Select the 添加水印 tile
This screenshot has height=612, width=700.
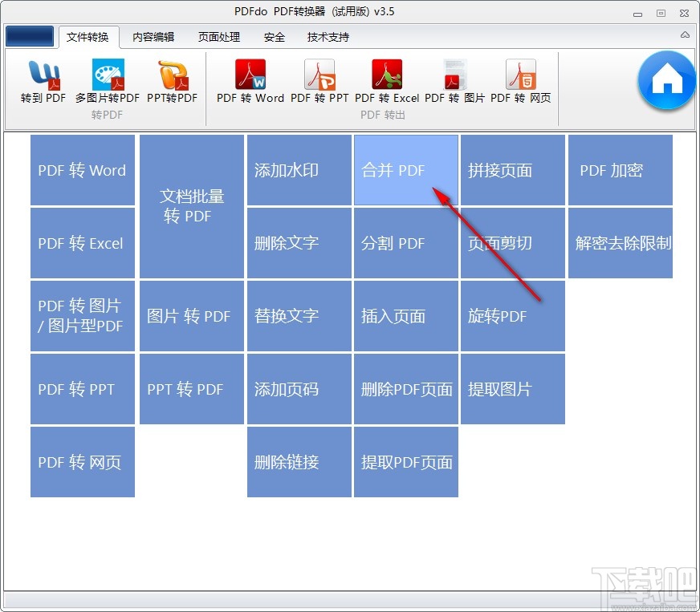[x=299, y=170]
